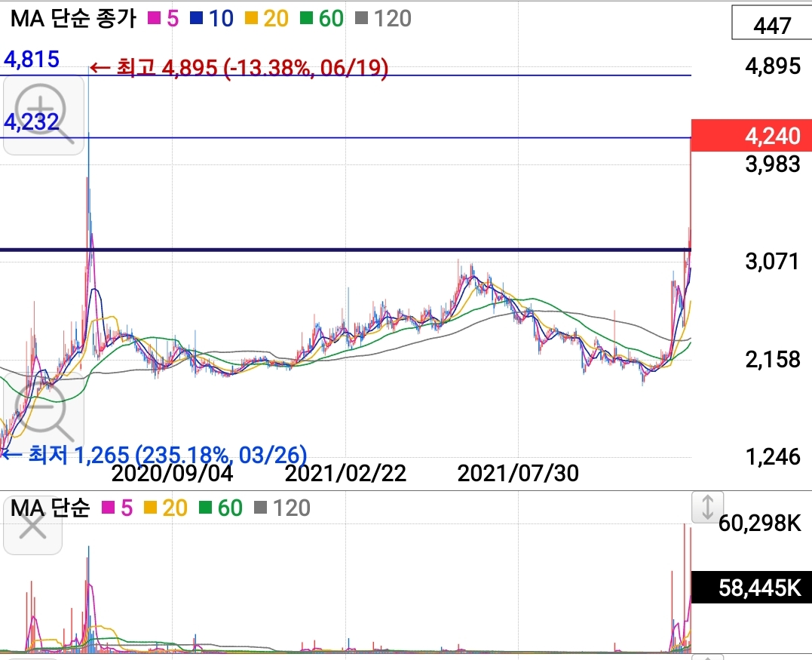Tap the volume panel resize arrow icon
812x660 pixels.
[x=707, y=507]
